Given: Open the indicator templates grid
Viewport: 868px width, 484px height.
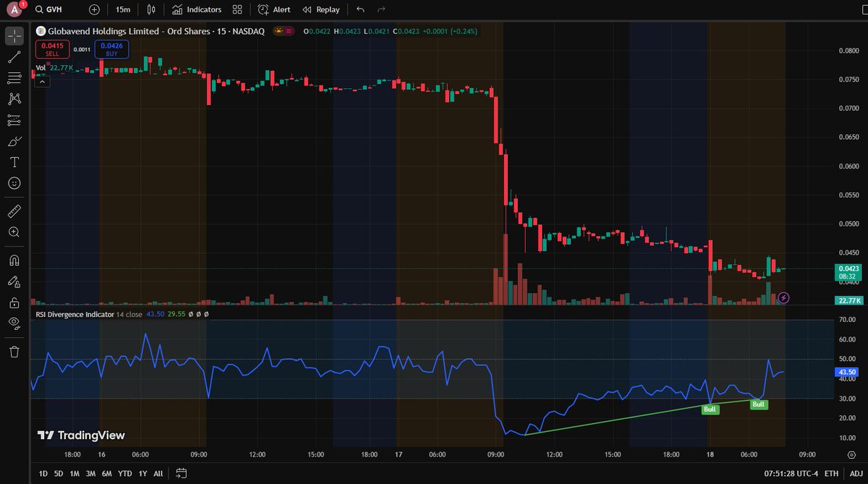Looking at the screenshot, I should coord(237,10).
